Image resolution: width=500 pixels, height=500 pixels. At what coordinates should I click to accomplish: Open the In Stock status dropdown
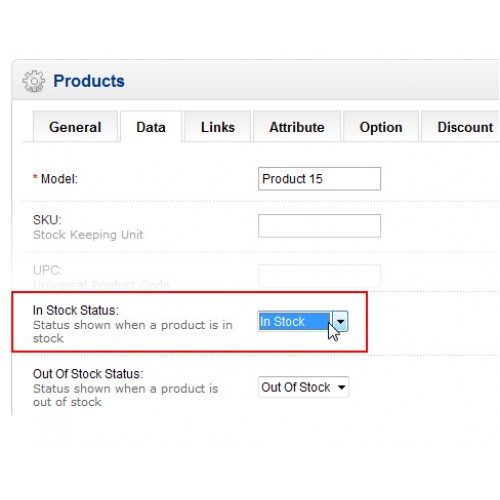(303, 322)
